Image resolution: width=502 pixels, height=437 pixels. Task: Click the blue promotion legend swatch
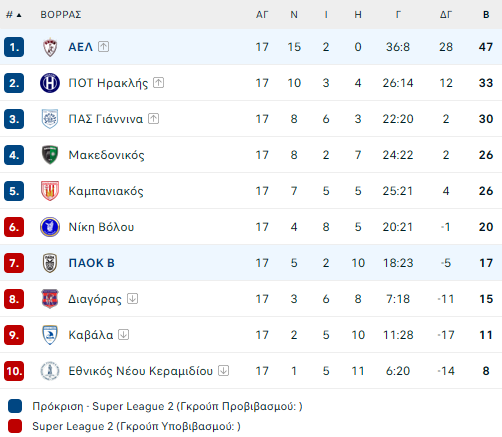pos(15,406)
